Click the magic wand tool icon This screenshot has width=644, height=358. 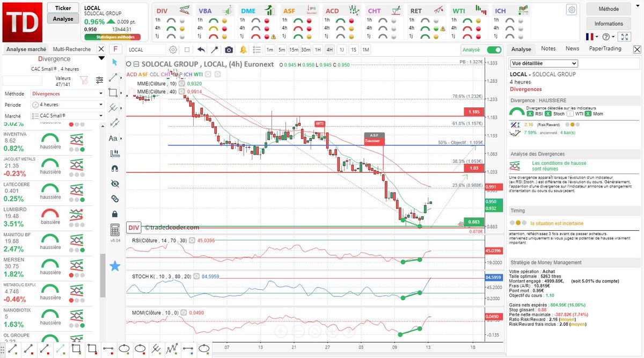(x=215, y=49)
